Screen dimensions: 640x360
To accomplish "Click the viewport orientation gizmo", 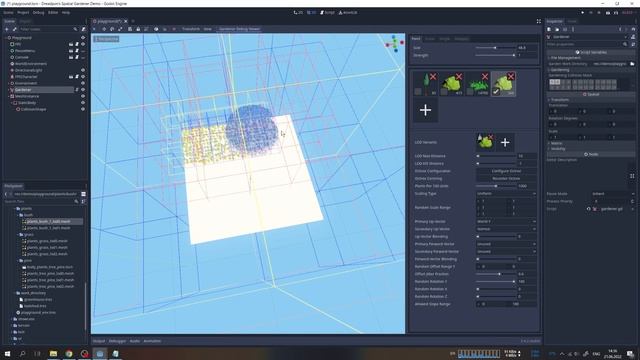I will [395, 43].
